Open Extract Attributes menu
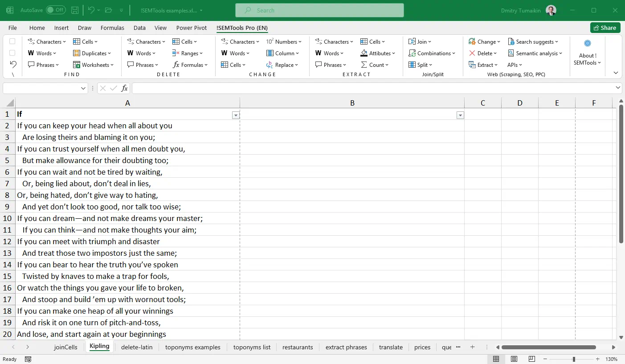 [378, 53]
